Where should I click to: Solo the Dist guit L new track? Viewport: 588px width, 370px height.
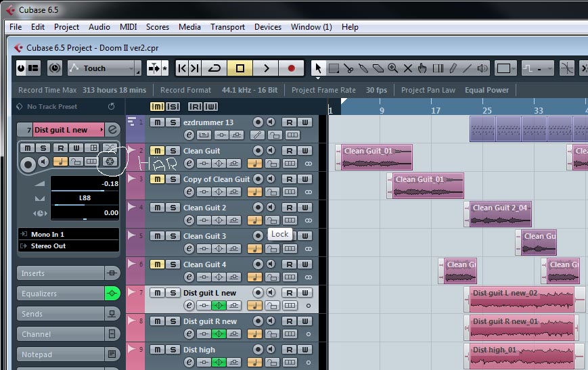coord(173,293)
